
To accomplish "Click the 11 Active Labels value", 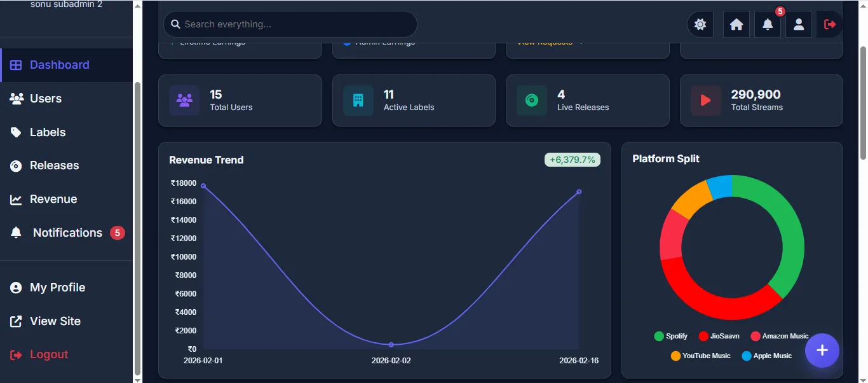I will pyautogui.click(x=389, y=94).
